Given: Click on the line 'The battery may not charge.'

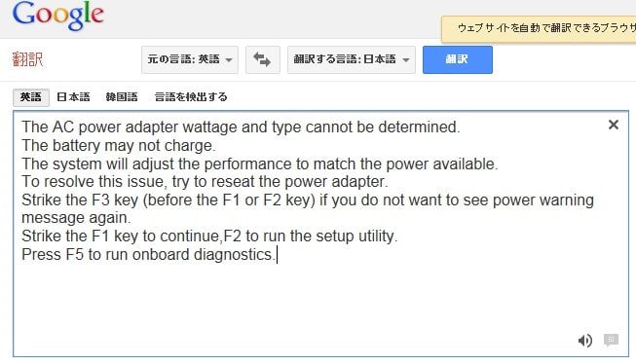Looking at the screenshot, I should tap(119, 146).
